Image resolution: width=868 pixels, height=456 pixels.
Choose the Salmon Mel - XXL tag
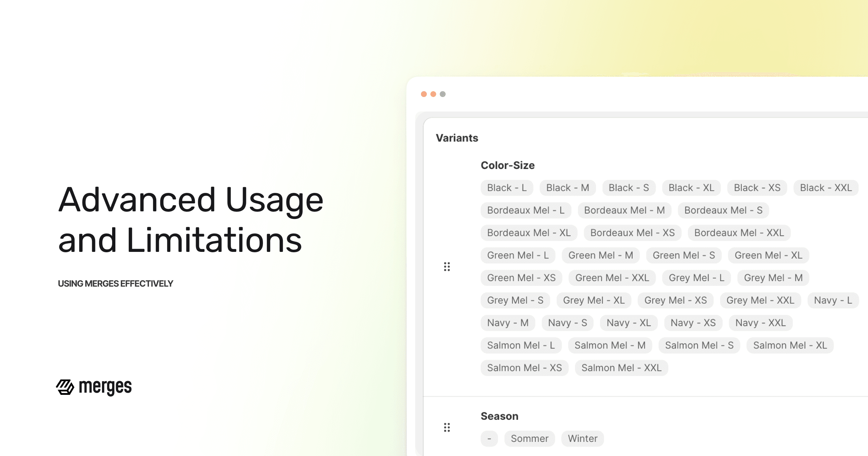621,367
